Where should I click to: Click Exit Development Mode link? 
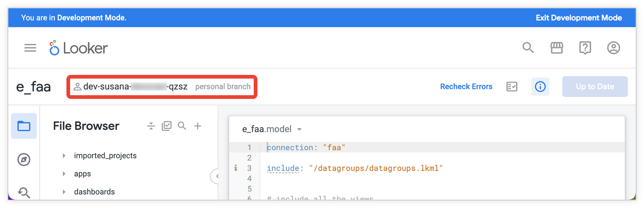[x=578, y=18]
